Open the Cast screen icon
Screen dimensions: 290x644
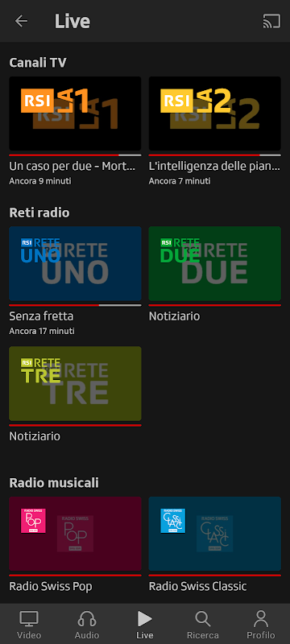pyautogui.click(x=271, y=21)
